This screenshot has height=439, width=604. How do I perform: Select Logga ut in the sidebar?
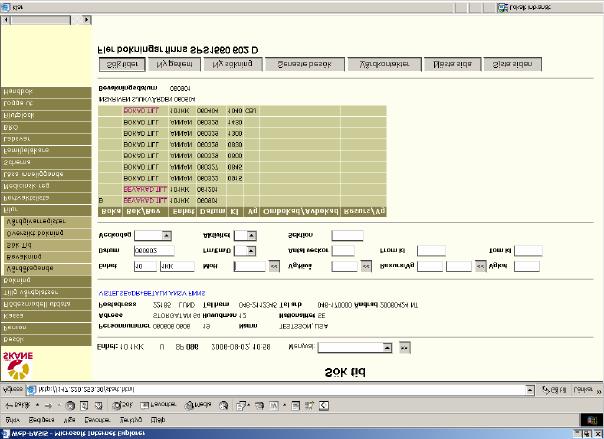(x=46, y=104)
